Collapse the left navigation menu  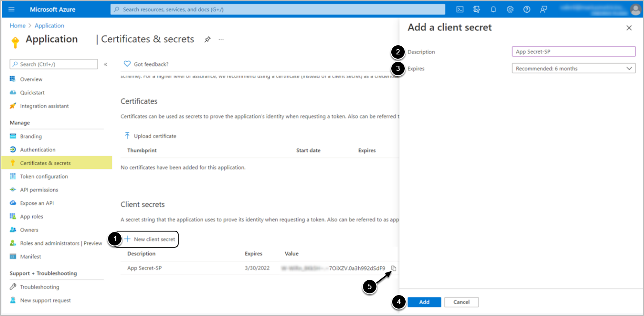click(x=105, y=64)
